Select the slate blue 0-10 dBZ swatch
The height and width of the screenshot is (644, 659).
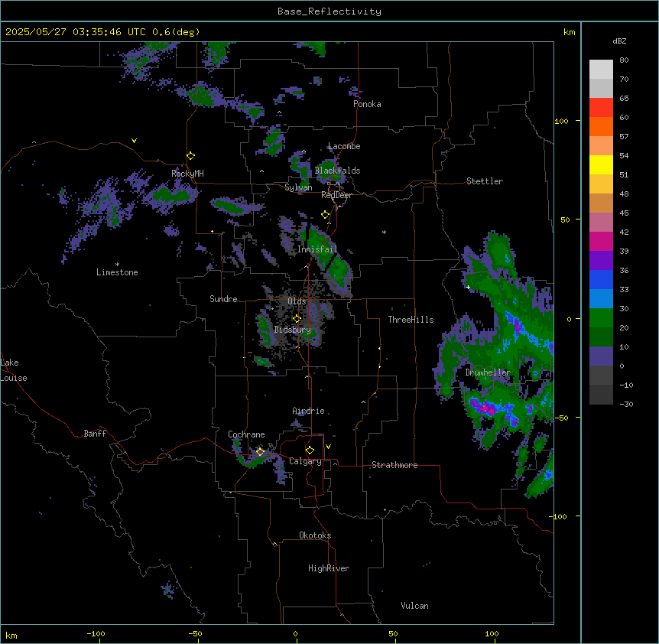coord(601,356)
